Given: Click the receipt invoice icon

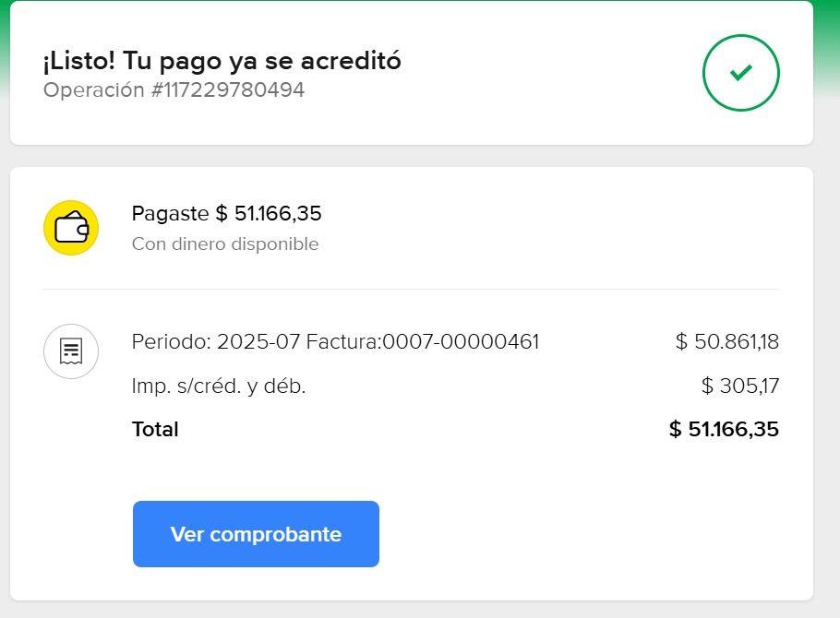Looking at the screenshot, I should click(71, 351).
